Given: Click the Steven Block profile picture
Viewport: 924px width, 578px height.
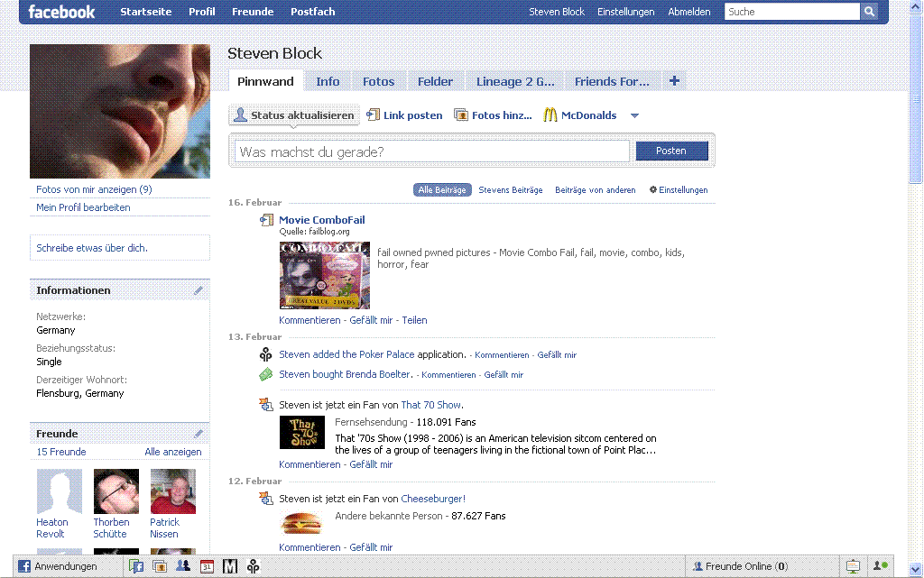Looking at the screenshot, I should pos(120,111).
